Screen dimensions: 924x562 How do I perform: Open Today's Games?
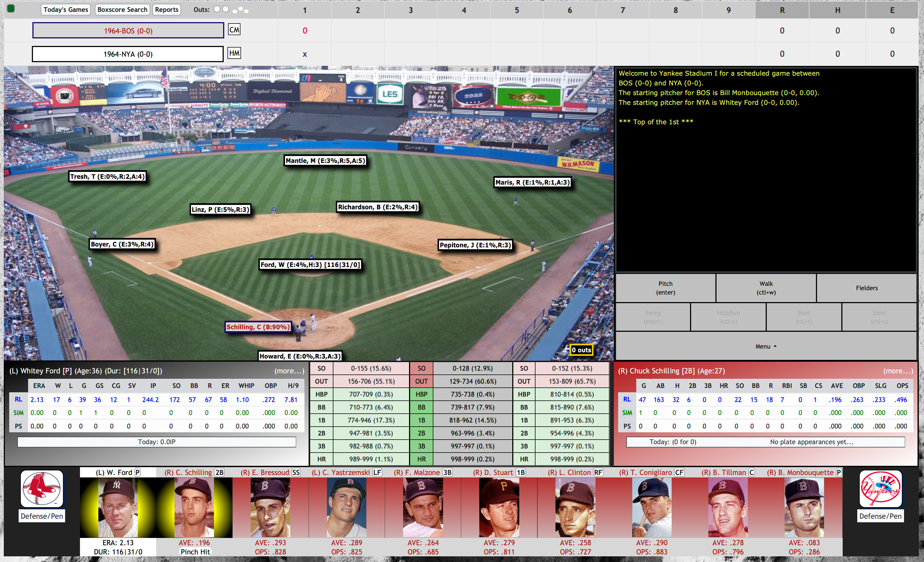pos(65,9)
